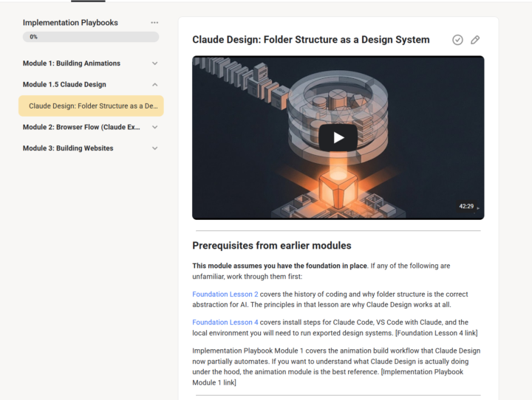Select Module 1.5 Claude Design title

(x=64, y=84)
